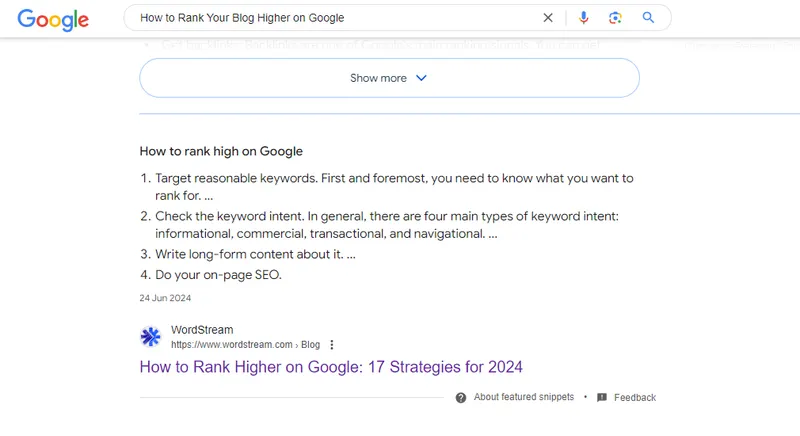
Task: Open three-dot menu next to WordStream URL
Action: (332, 345)
